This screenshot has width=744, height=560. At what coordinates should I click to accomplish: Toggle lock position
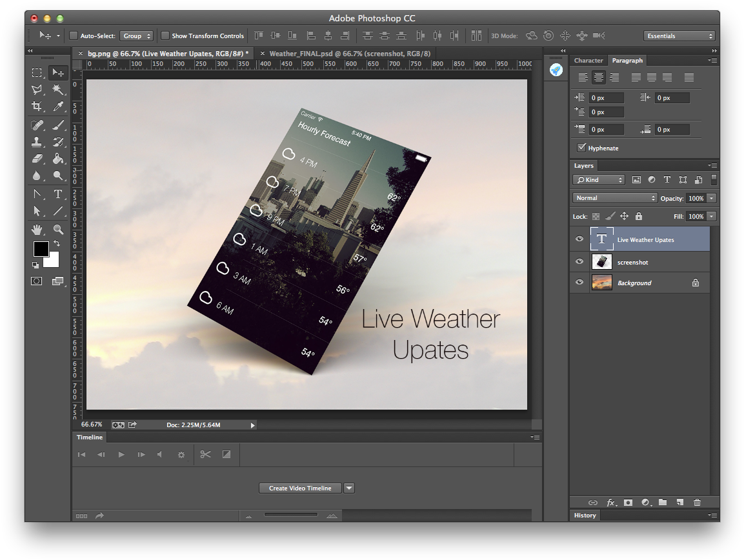tap(625, 216)
